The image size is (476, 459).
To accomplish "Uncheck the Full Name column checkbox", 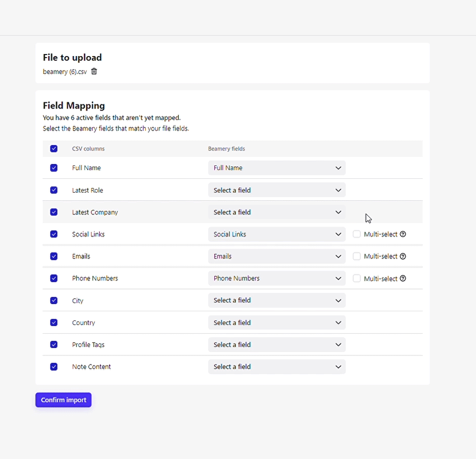I will pos(54,168).
